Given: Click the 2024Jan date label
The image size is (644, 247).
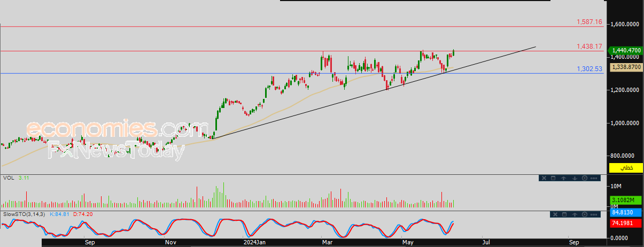Looking at the screenshot, I should point(254,242).
